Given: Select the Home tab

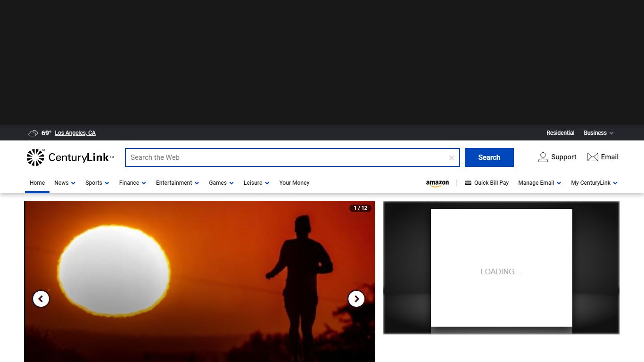Looking at the screenshot, I should pos(37,183).
